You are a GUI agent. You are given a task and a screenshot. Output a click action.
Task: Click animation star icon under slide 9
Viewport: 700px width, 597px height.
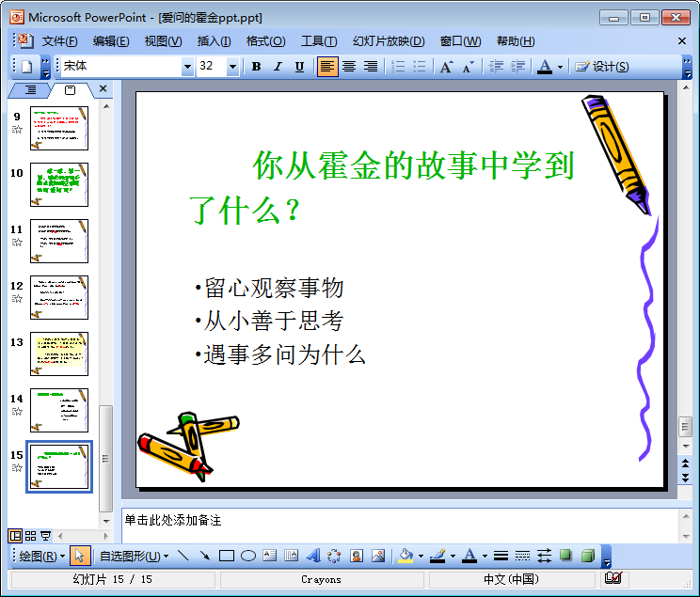click(x=17, y=130)
